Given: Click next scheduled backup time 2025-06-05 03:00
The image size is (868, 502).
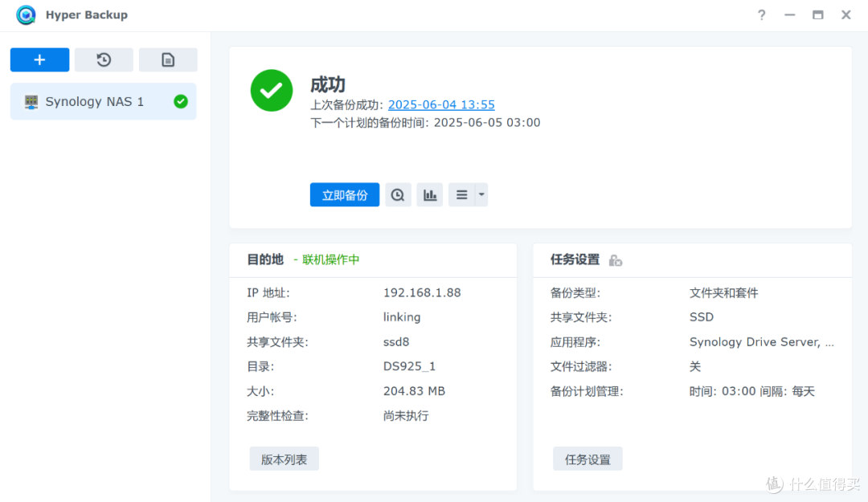Looking at the screenshot, I should point(486,122).
